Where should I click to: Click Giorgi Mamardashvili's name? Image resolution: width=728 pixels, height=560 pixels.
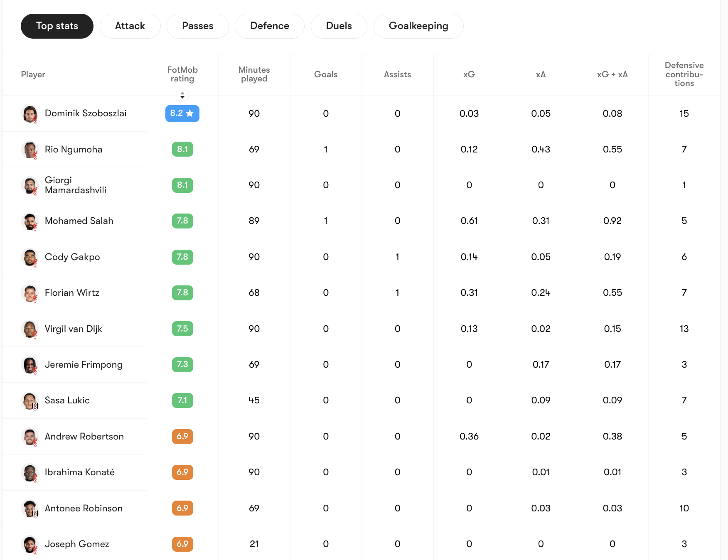pos(75,185)
